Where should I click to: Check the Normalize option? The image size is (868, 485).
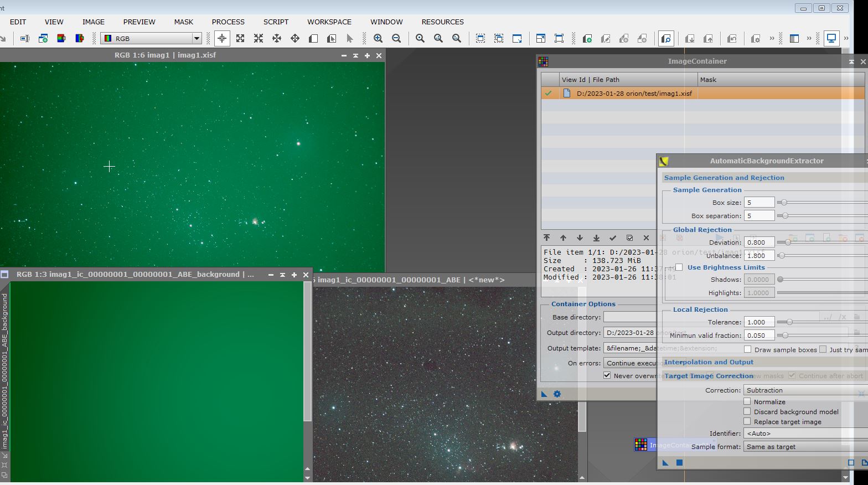pyautogui.click(x=747, y=401)
